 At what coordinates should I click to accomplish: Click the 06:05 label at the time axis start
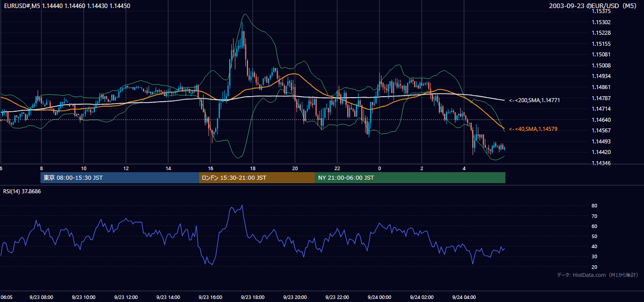[x=7, y=297]
